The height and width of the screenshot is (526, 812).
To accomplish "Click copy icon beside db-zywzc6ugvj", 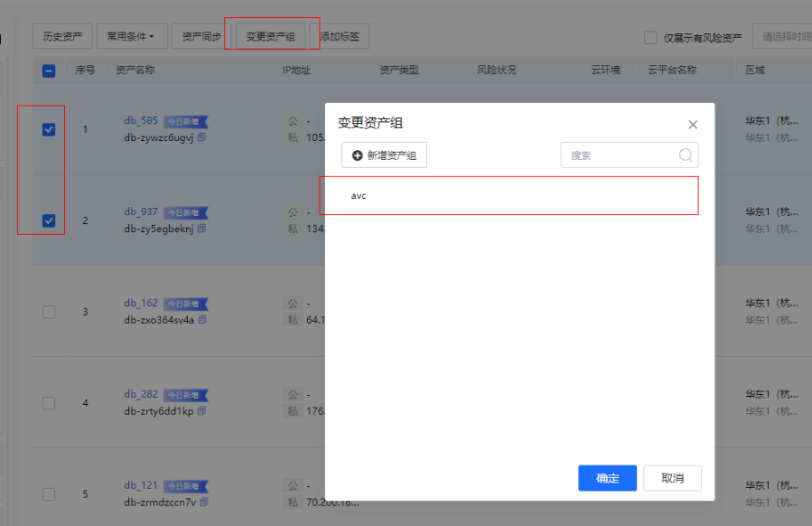I will point(201,137).
